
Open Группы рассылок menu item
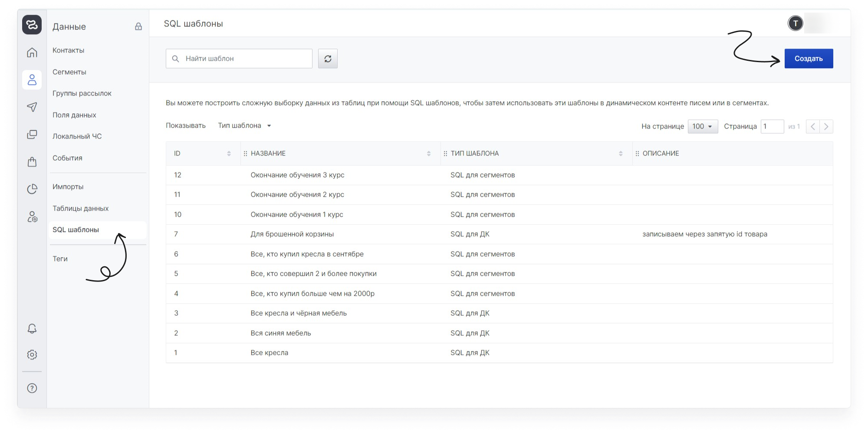pos(82,93)
